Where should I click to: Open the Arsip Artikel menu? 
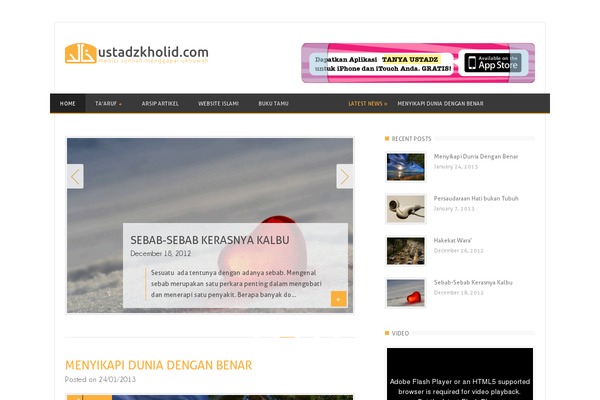pyautogui.click(x=160, y=103)
